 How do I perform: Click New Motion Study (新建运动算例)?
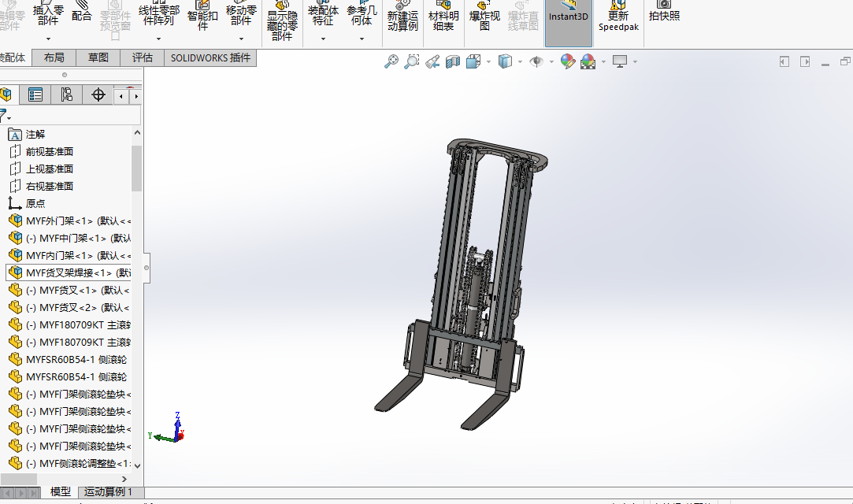point(402,17)
